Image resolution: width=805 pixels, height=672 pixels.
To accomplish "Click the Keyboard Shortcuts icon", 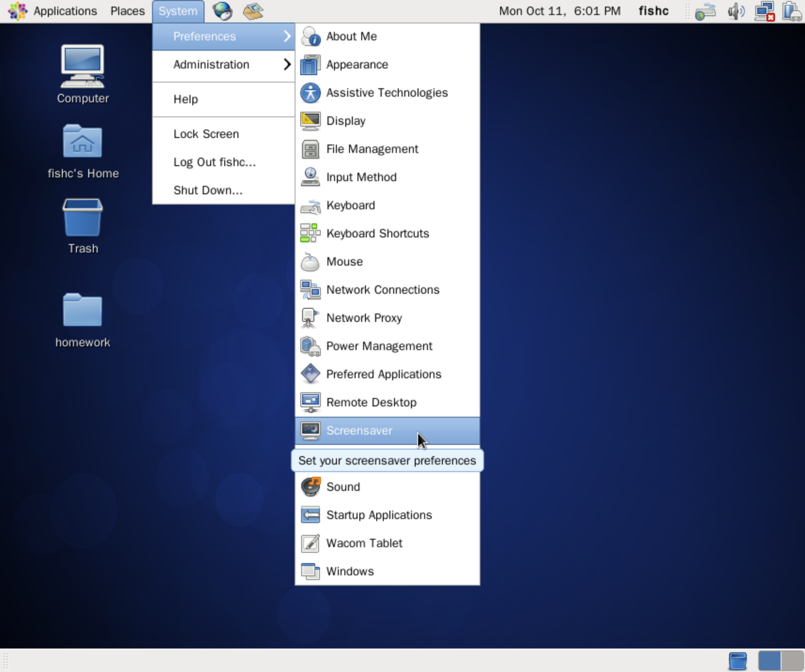I will pyautogui.click(x=310, y=233).
